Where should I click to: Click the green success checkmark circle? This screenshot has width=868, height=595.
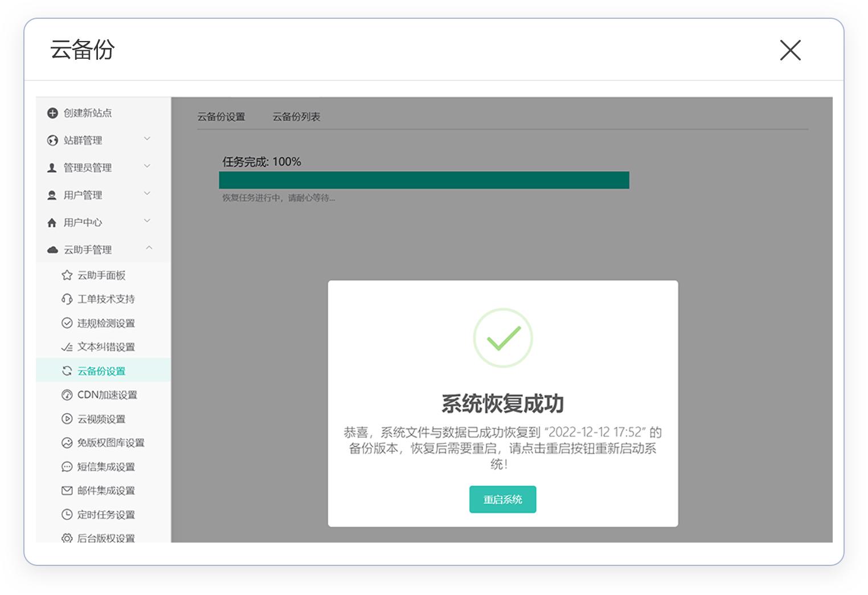(x=502, y=337)
